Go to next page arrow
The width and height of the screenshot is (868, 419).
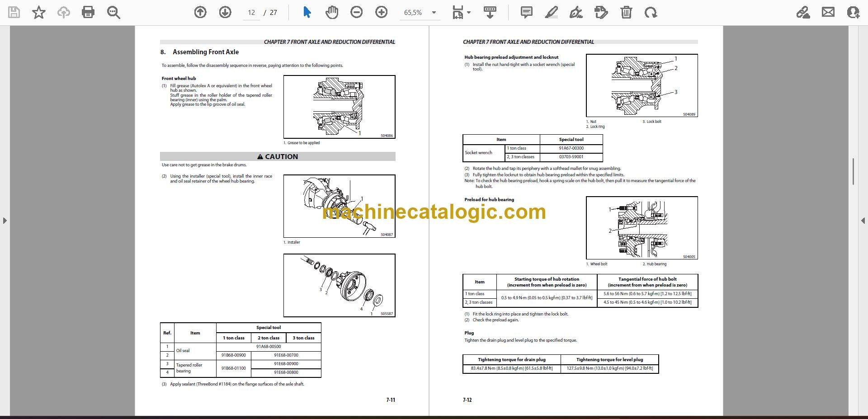tap(225, 12)
